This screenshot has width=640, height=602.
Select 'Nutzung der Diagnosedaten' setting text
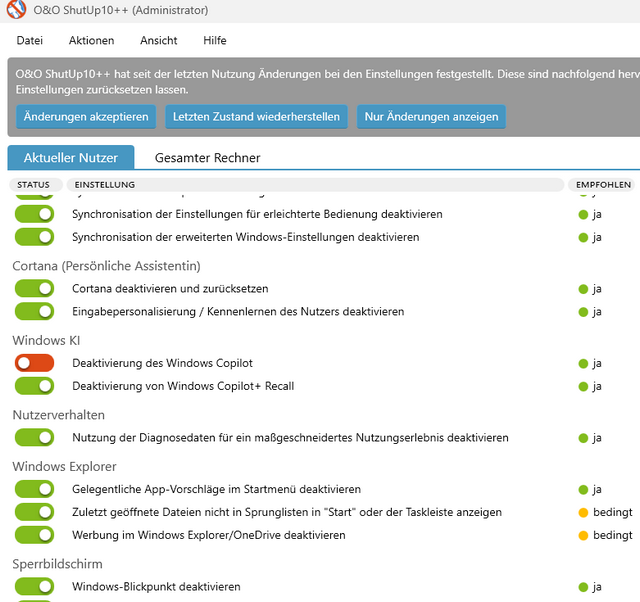tap(291, 438)
